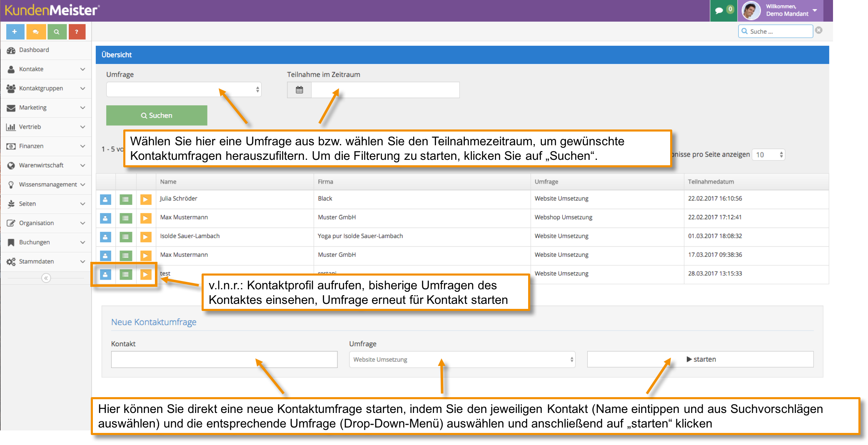Screen dimensions: 868x445
Task: Click the Demo Mandant user avatar
Action: pos(751,10)
